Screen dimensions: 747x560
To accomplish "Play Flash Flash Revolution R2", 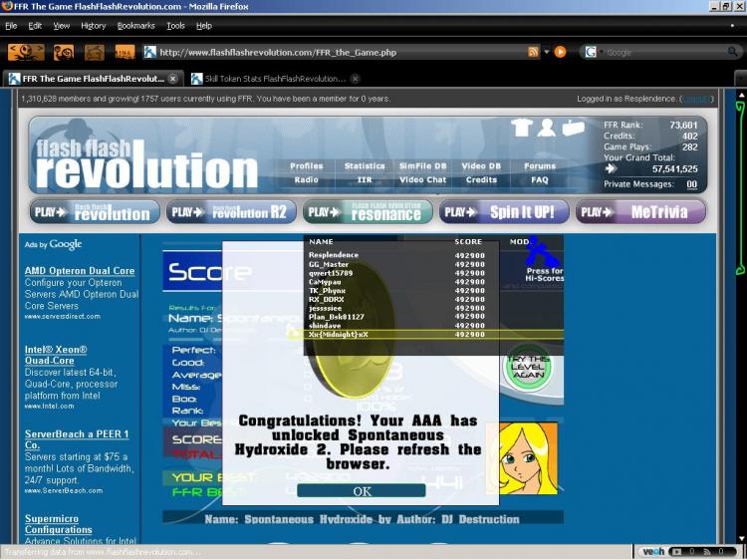I will [228, 212].
